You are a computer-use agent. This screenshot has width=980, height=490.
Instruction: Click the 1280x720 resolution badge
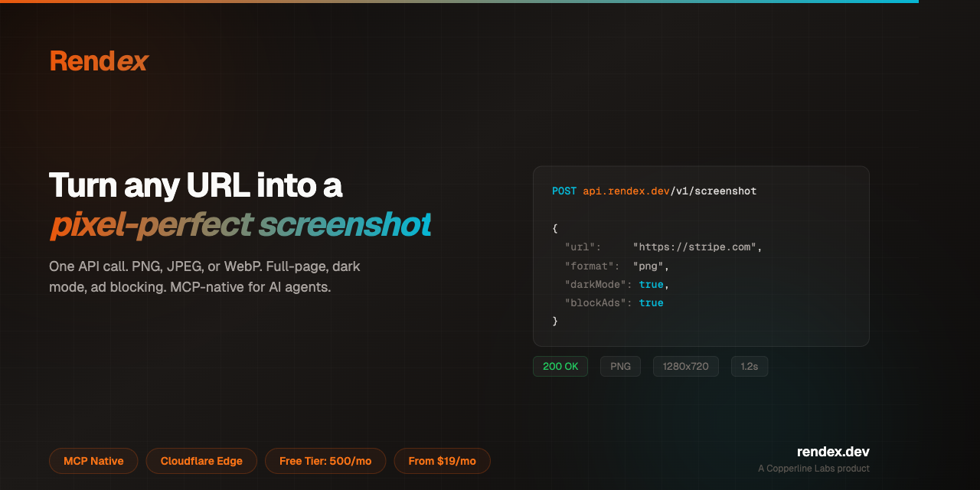click(686, 366)
